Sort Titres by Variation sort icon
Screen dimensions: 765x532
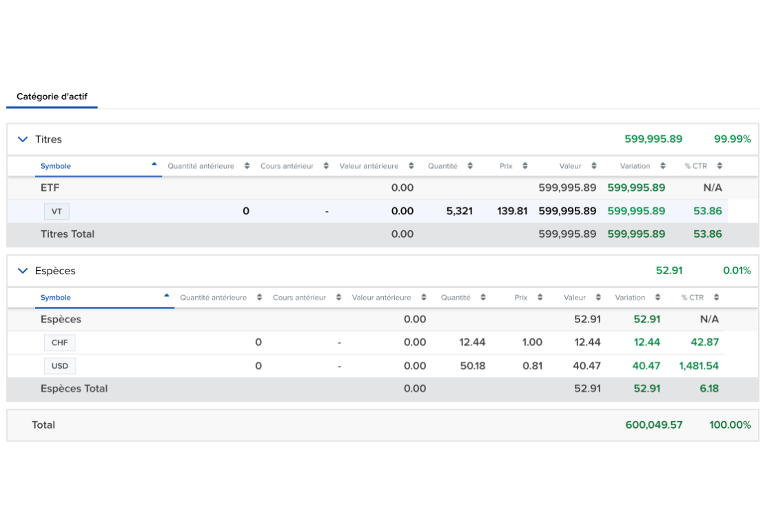point(663,166)
